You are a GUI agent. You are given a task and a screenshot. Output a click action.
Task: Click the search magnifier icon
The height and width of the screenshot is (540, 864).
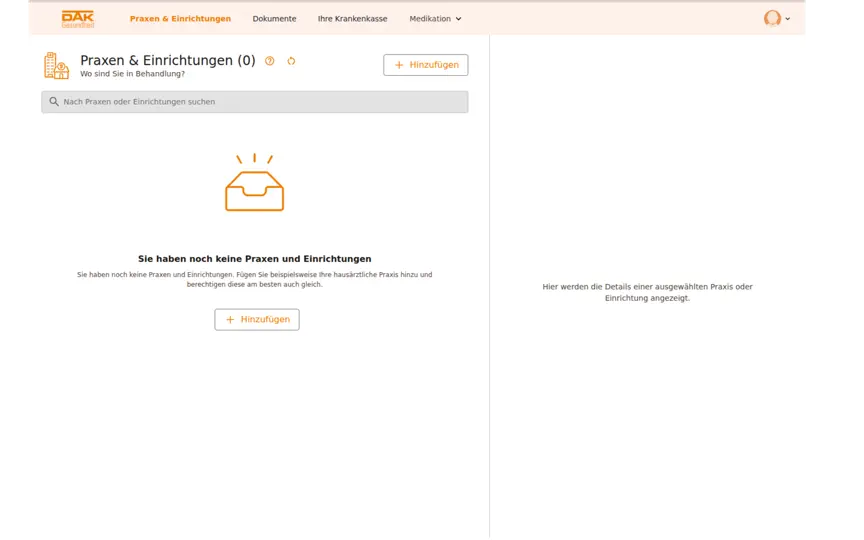(x=54, y=101)
